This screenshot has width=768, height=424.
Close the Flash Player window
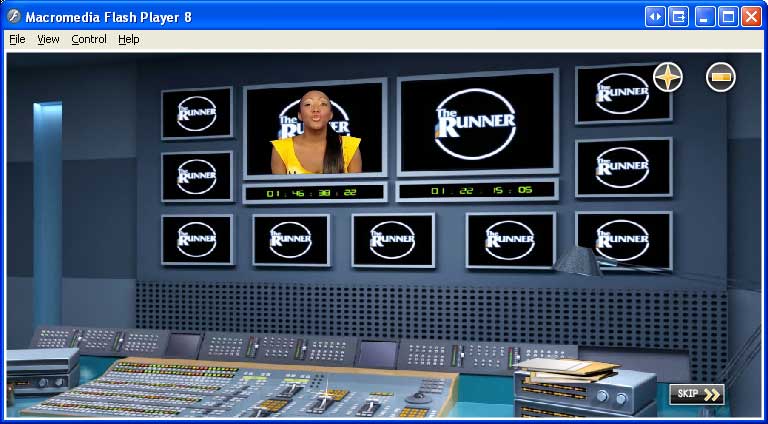point(751,17)
